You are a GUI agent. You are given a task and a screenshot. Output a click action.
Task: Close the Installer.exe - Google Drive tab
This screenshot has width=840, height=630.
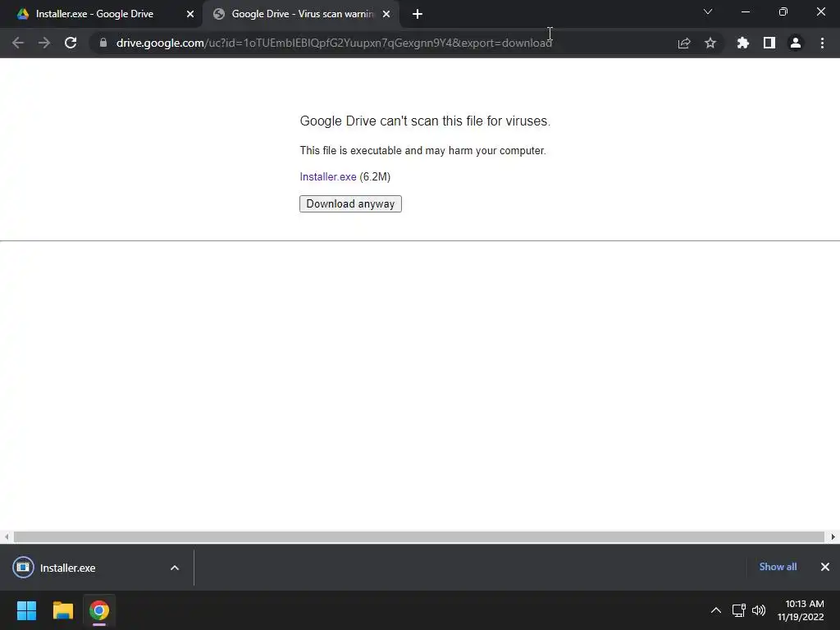click(x=190, y=14)
